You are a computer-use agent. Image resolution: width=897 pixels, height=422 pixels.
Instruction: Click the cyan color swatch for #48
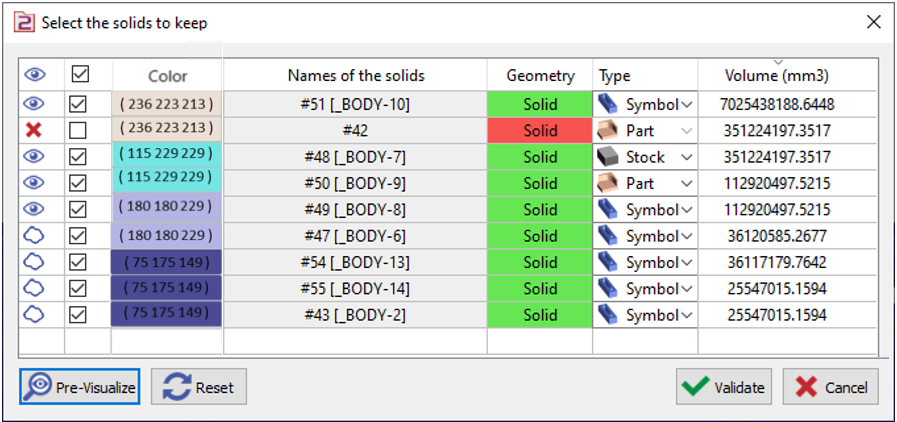166,157
